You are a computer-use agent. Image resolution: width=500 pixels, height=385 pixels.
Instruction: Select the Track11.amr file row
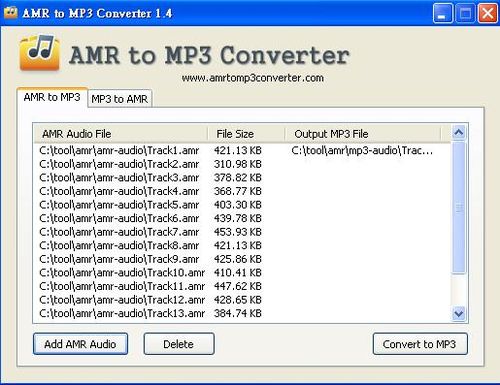coord(242,286)
